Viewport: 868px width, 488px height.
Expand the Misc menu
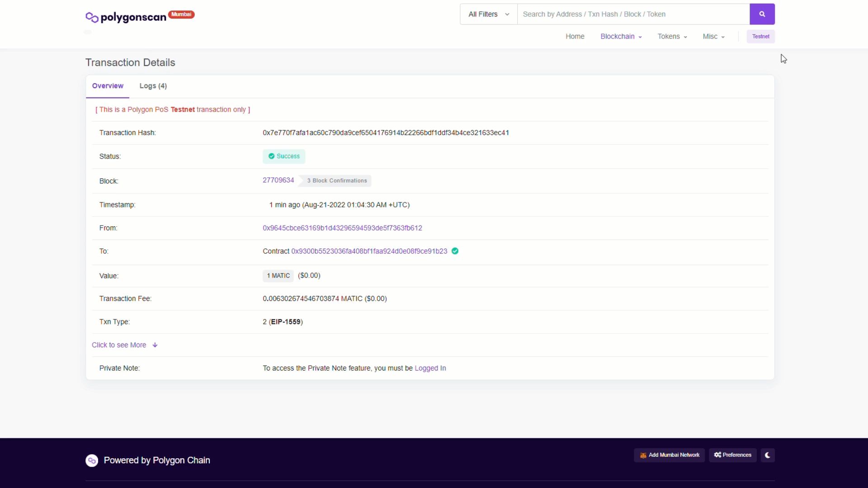point(714,37)
